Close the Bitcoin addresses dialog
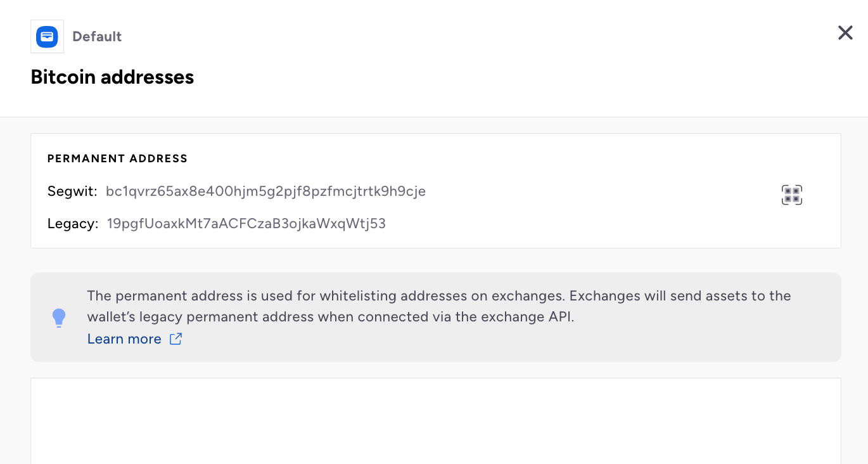 point(845,33)
